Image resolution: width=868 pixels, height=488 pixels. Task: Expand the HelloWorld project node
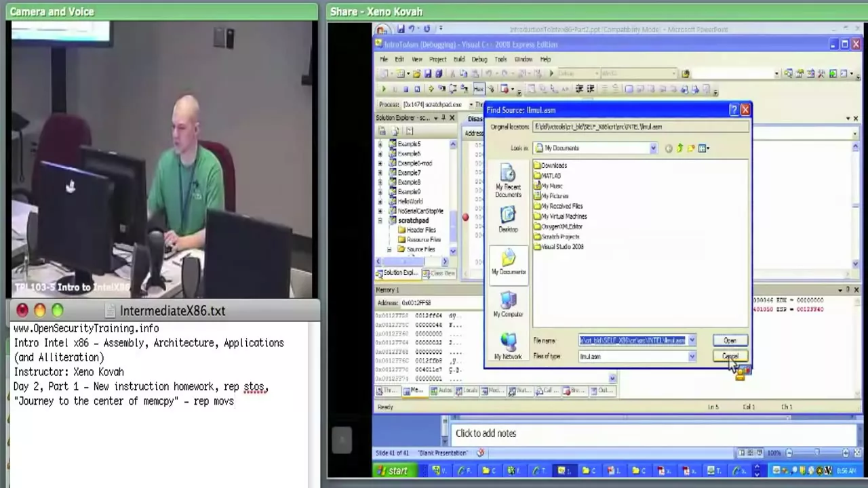[x=380, y=201]
